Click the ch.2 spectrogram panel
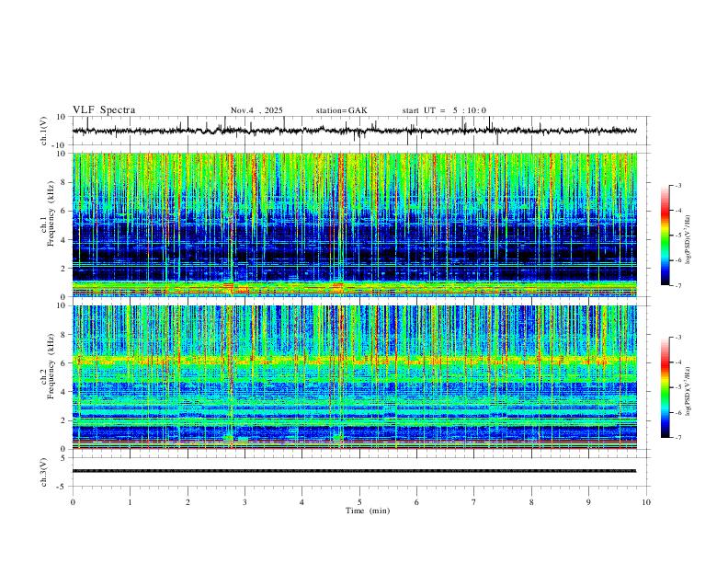The height and width of the screenshot is (563, 728). 354,377
